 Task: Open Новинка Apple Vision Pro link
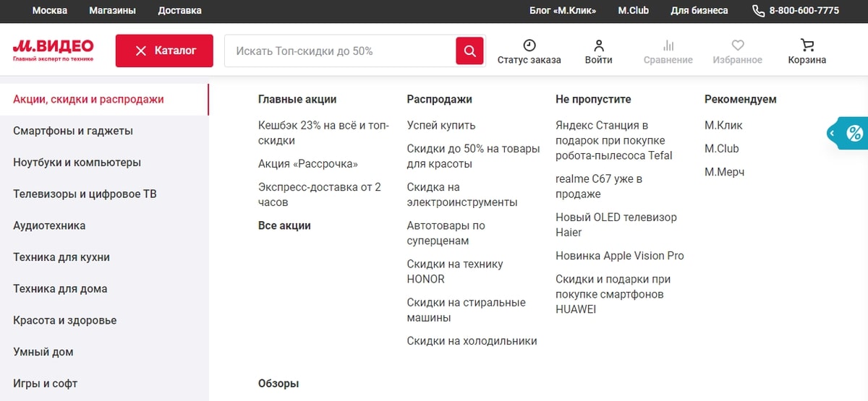(620, 256)
